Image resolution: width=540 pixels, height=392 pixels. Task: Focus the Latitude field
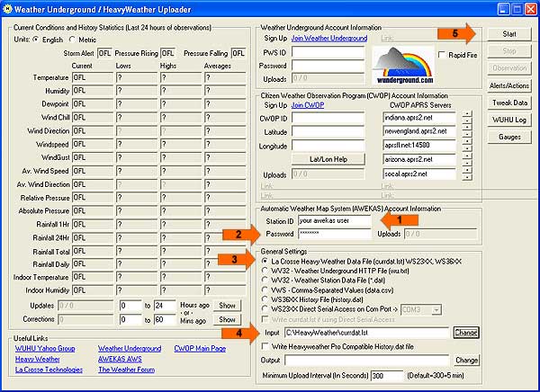coord(328,132)
